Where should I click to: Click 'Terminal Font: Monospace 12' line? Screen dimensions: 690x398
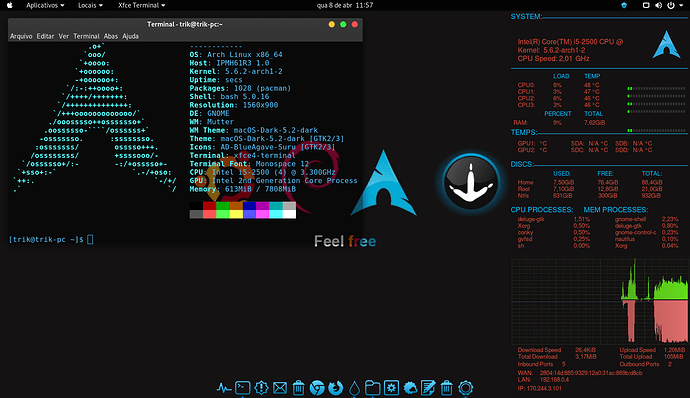[249, 164]
